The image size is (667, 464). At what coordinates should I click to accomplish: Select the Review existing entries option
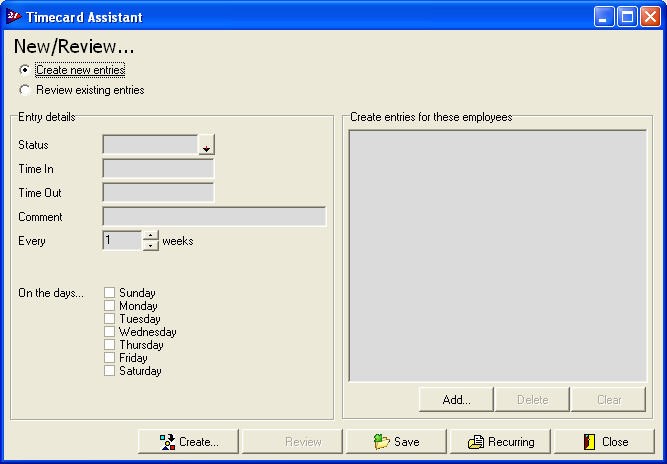25,90
